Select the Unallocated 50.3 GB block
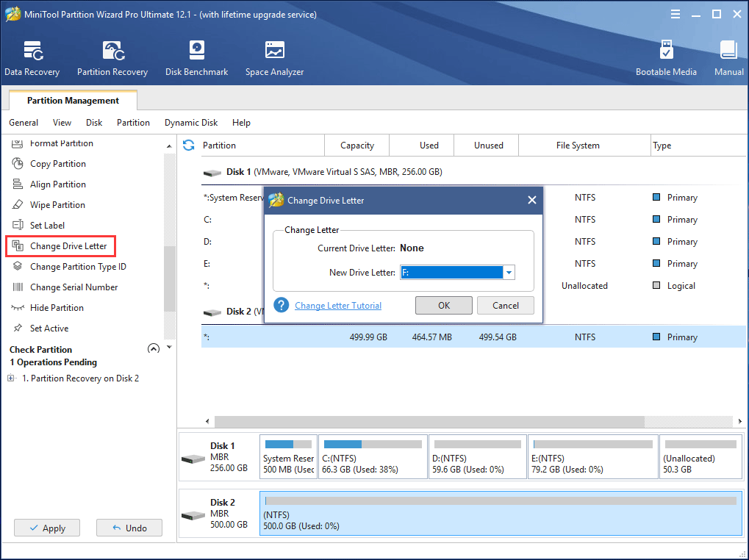Screen dimensions: 749x560 pos(700,457)
